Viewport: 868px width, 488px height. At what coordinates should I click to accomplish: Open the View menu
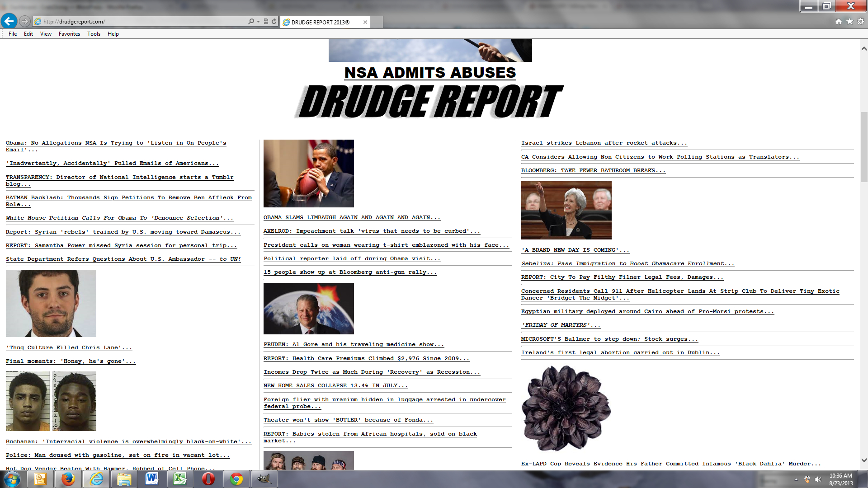click(46, 34)
